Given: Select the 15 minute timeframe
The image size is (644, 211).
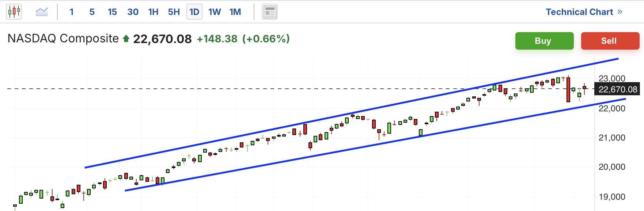Looking at the screenshot, I should (x=112, y=12).
